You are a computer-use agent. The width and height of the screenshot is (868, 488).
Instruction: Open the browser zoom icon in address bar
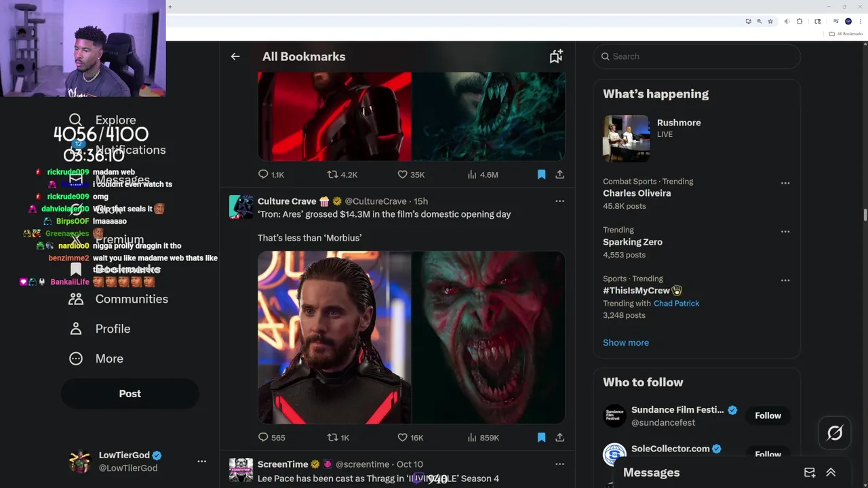[x=759, y=22]
